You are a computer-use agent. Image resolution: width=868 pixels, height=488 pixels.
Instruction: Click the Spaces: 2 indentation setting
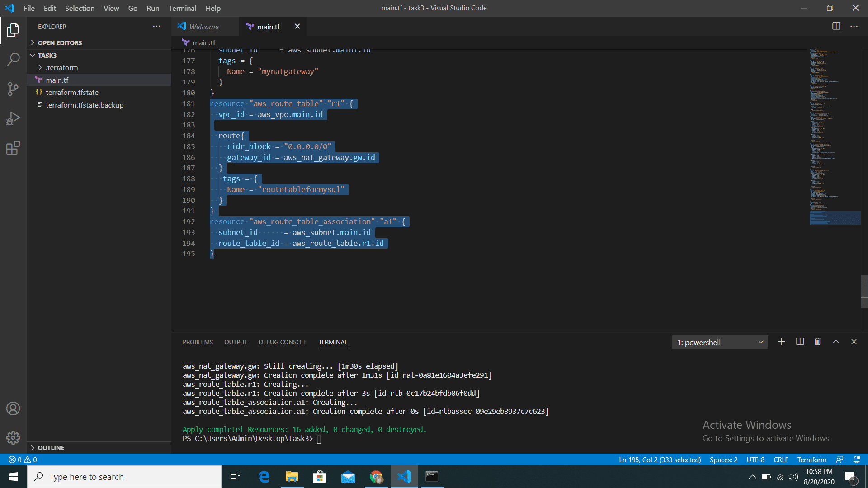723,460
